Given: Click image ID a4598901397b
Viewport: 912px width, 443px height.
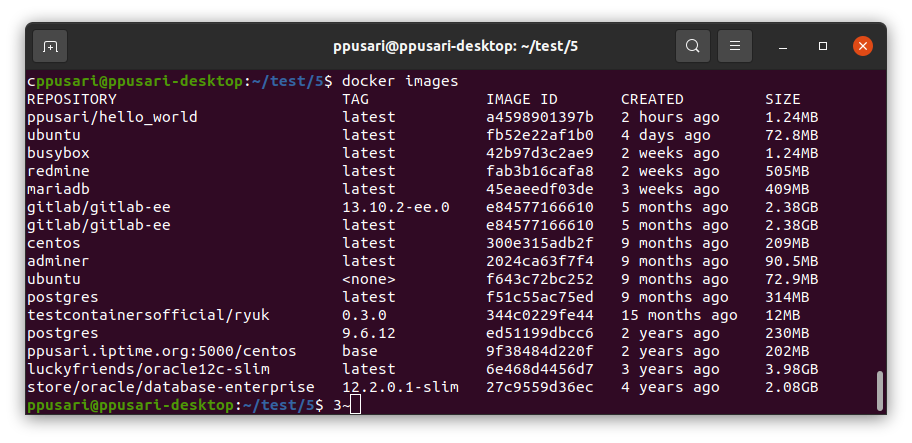Looking at the screenshot, I should (540, 117).
